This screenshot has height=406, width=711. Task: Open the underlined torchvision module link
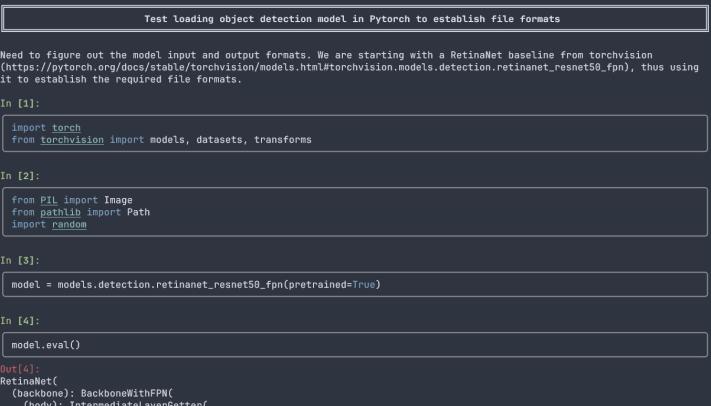pos(72,140)
